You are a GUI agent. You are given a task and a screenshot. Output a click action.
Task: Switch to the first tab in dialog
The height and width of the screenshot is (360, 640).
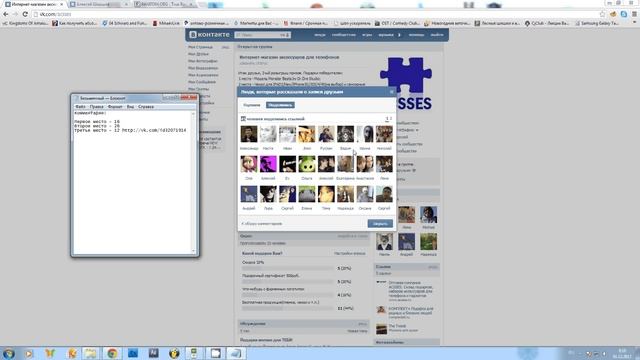click(251, 105)
